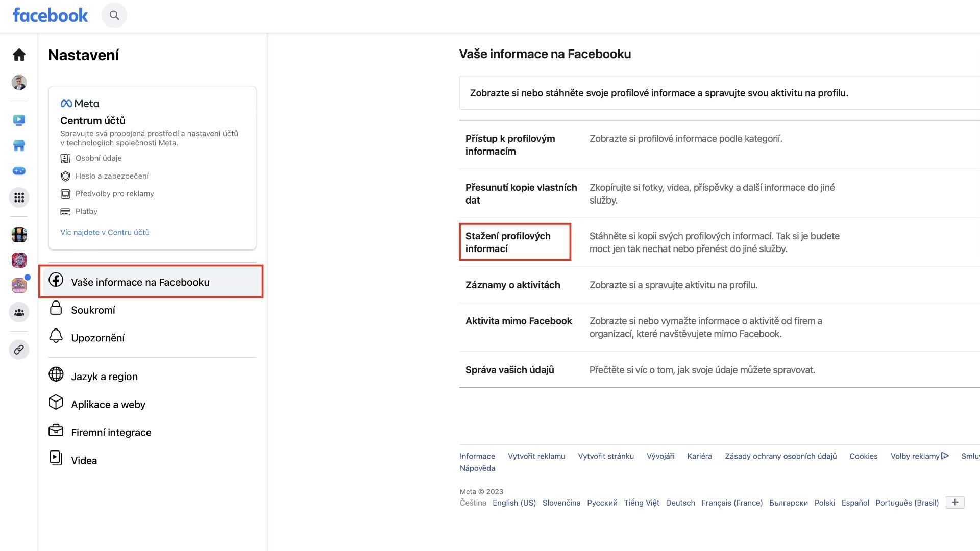
Task: Switch language to English (US)
Action: click(514, 503)
